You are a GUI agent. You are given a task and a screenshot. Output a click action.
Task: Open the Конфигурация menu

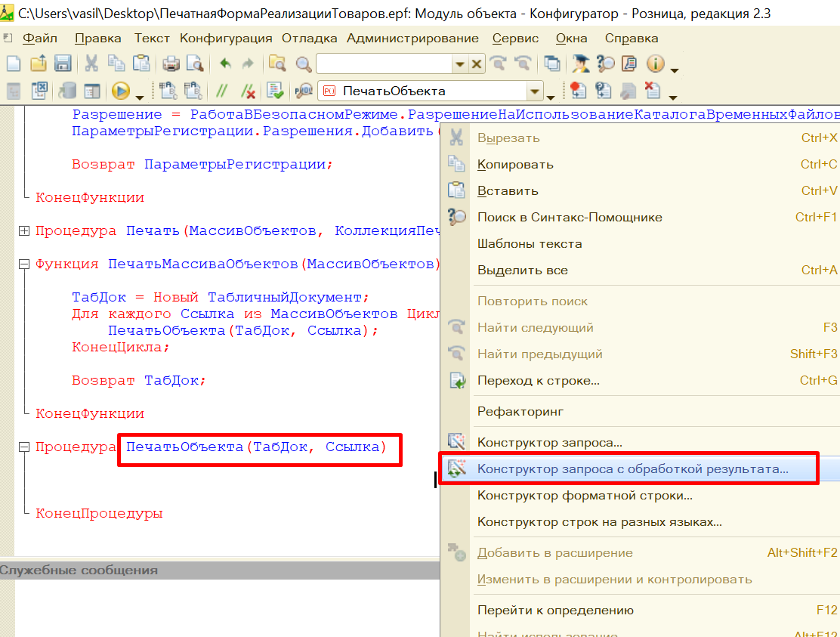226,39
